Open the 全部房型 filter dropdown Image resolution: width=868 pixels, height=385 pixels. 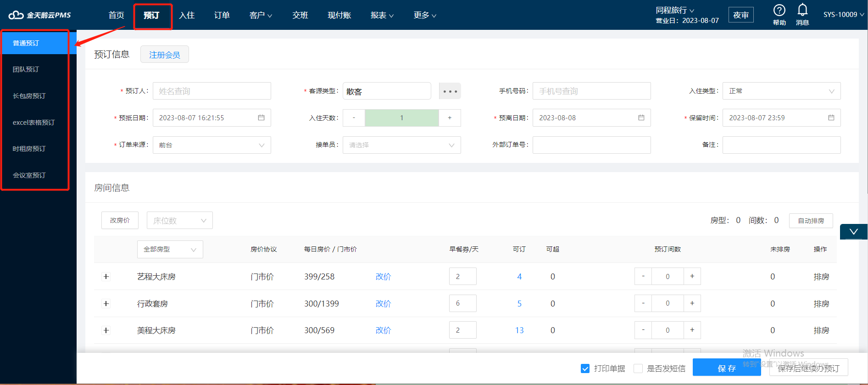click(x=170, y=249)
